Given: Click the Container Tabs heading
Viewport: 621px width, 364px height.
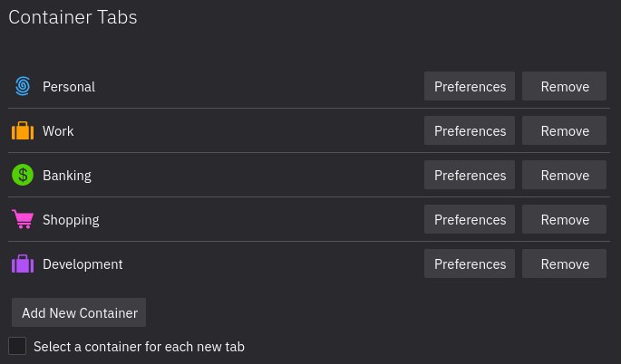Looking at the screenshot, I should point(73,16).
